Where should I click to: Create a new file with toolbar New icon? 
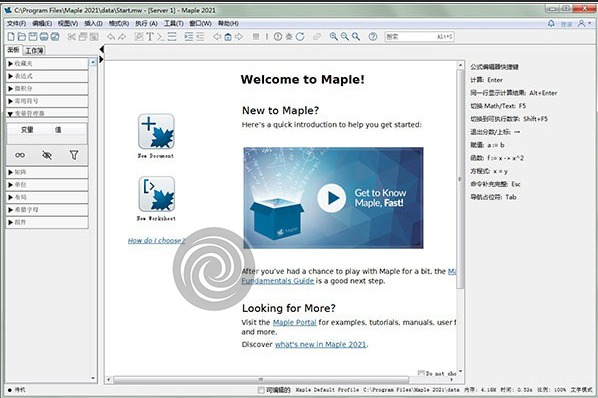11,37
